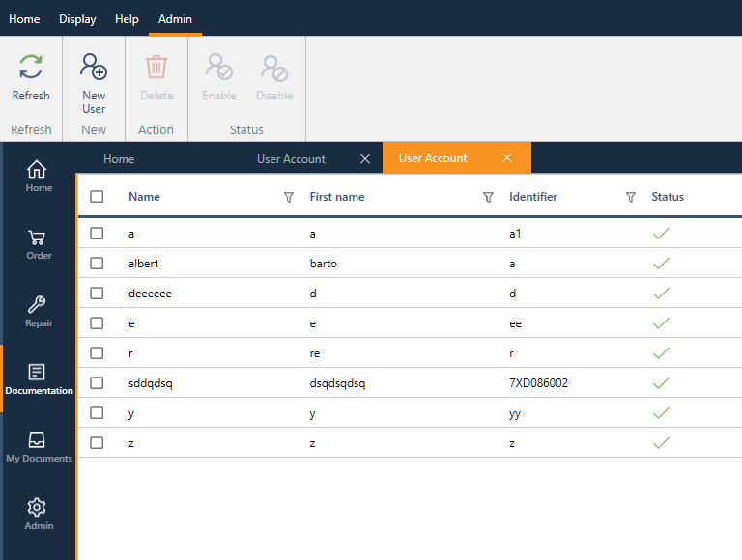Image resolution: width=742 pixels, height=560 pixels.
Task: Open the First name column filter
Action: tap(488, 197)
